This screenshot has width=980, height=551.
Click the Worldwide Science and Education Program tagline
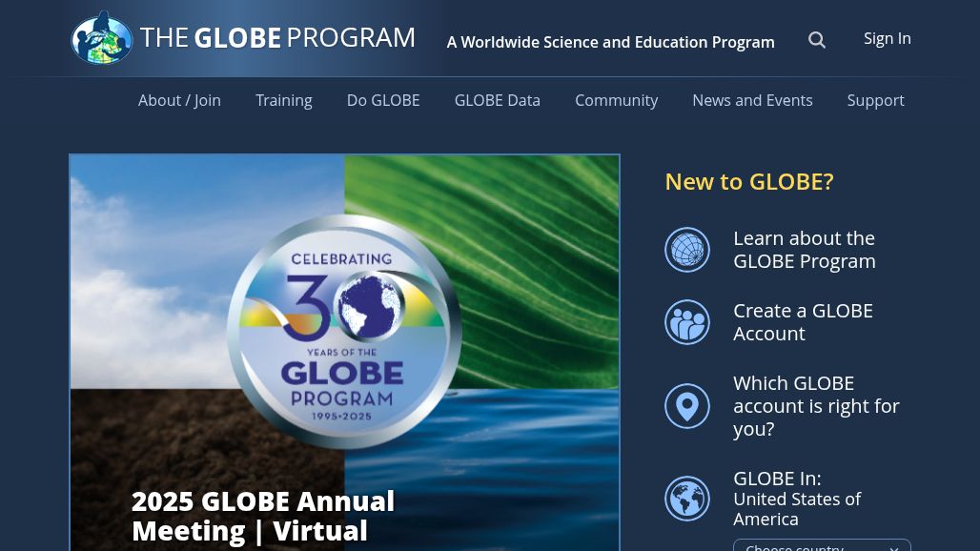pyautogui.click(x=611, y=42)
